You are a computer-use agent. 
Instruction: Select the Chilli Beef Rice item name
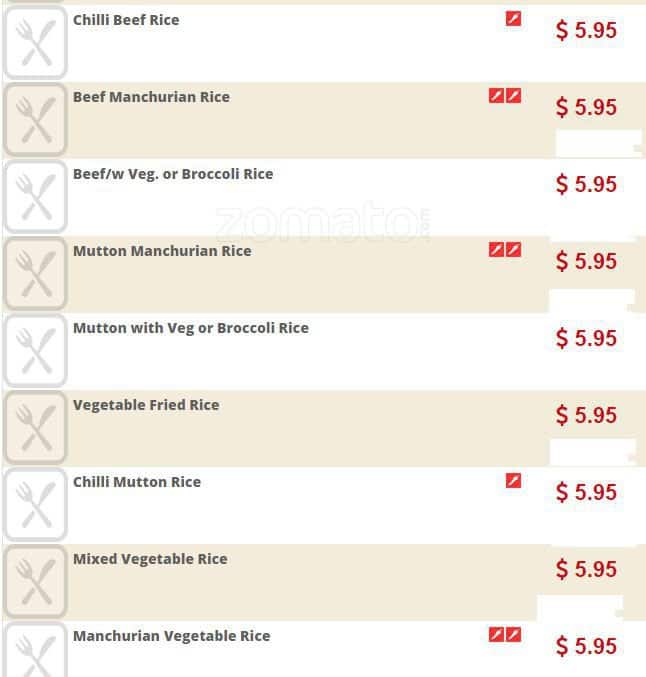126,20
